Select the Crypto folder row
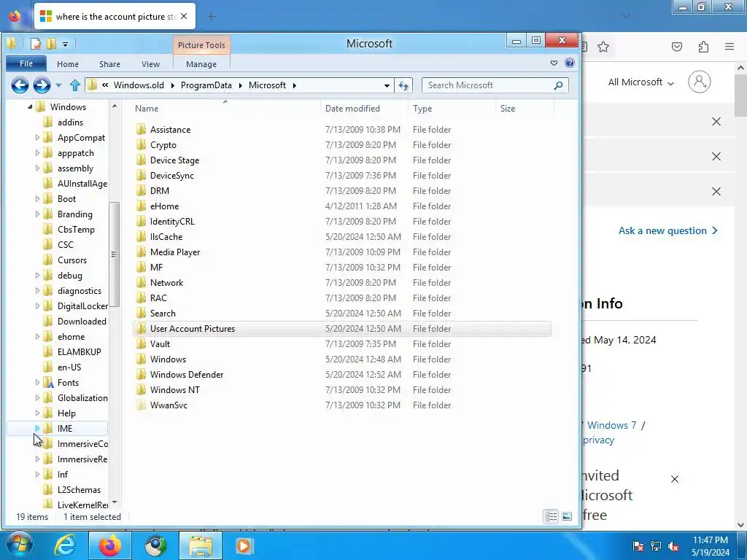Image resolution: width=747 pixels, height=560 pixels. (341, 145)
